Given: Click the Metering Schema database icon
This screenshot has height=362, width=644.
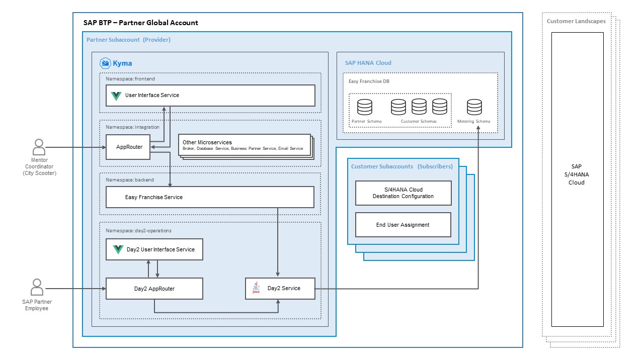Looking at the screenshot, I should click(474, 107).
